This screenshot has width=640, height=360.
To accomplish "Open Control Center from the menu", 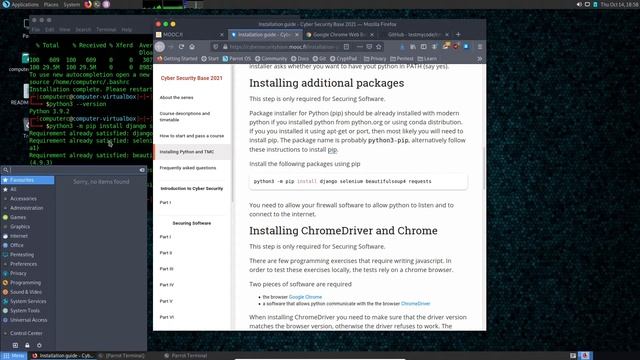I will [x=27, y=333].
